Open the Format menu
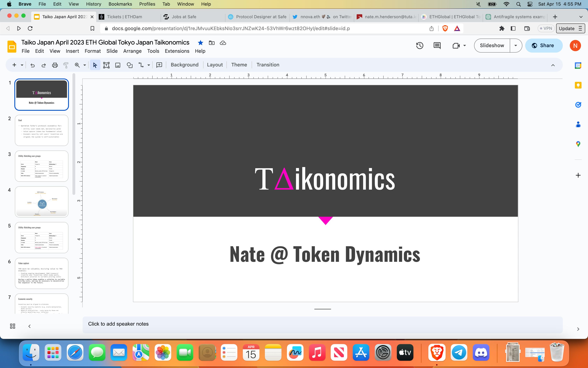 pos(93,51)
